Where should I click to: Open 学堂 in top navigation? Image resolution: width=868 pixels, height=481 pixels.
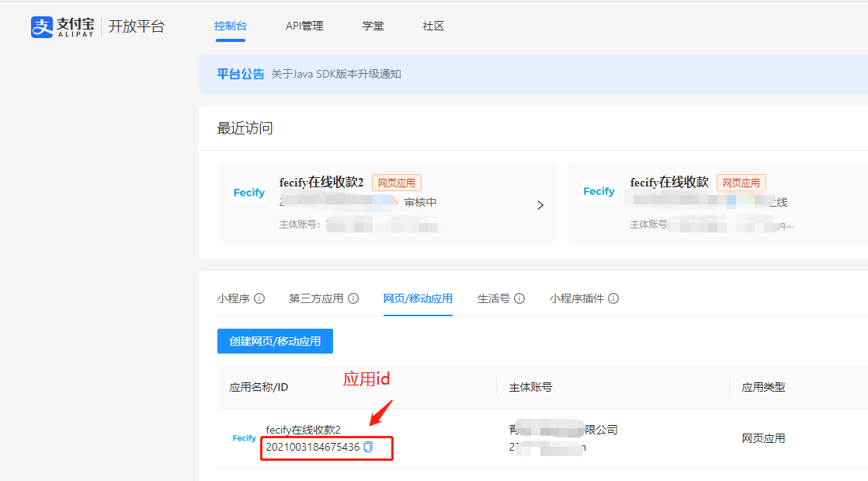[373, 26]
